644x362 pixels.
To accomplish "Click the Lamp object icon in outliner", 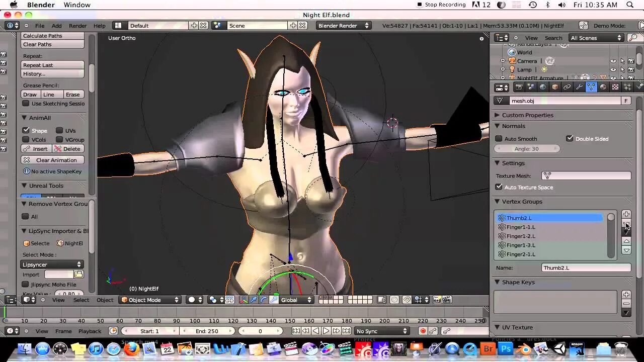I will (x=512, y=69).
